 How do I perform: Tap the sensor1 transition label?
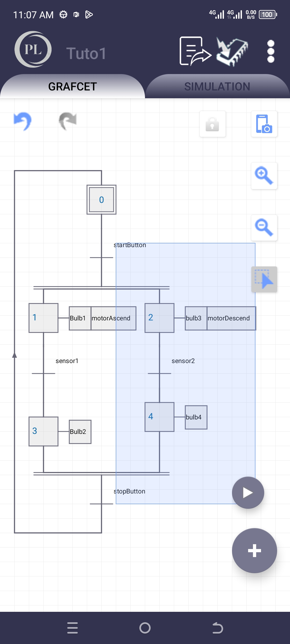(x=67, y=361)
